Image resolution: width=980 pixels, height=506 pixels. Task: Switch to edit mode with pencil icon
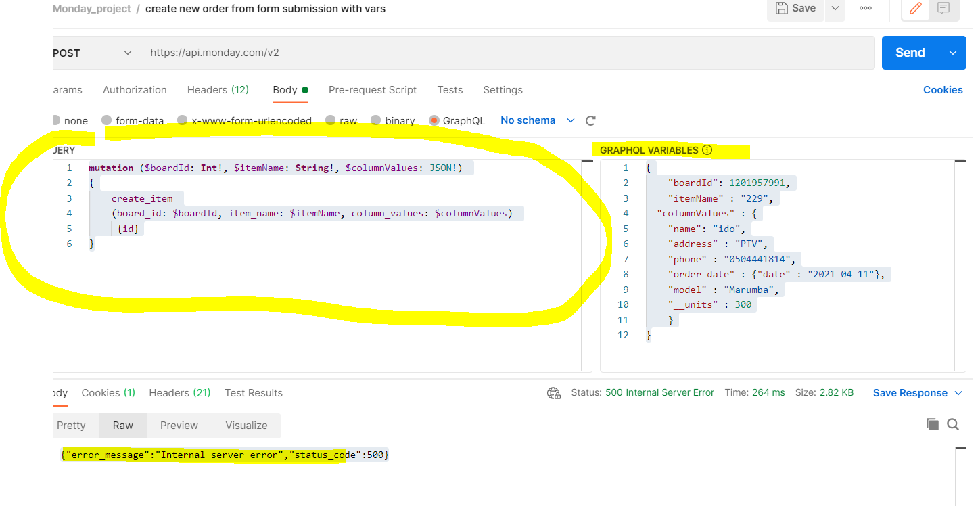(x=916, y=8)
